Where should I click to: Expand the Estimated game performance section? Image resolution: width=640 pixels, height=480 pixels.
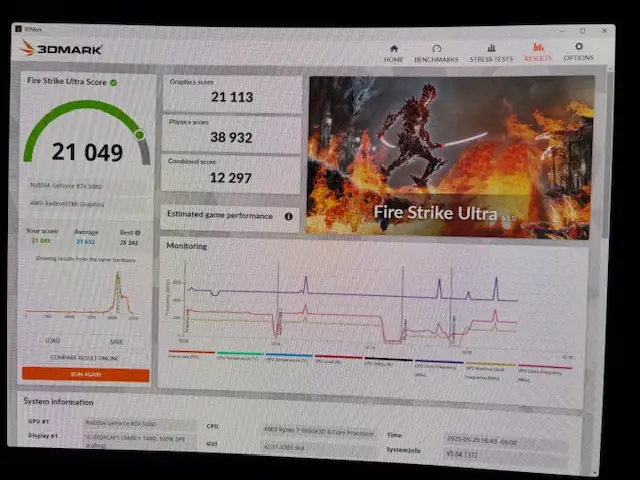[230, 216]
